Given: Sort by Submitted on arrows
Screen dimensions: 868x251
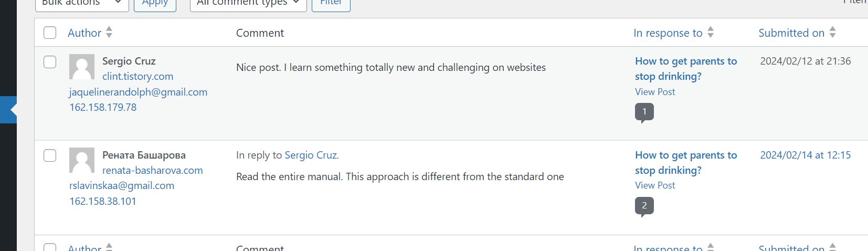Looking at the screenshot, I should point(832,33).
